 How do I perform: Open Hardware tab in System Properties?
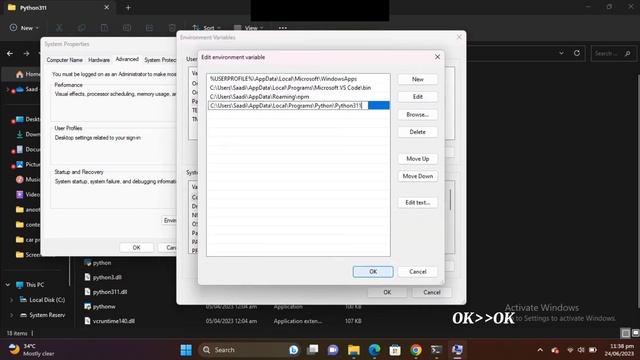click(99, 60)
